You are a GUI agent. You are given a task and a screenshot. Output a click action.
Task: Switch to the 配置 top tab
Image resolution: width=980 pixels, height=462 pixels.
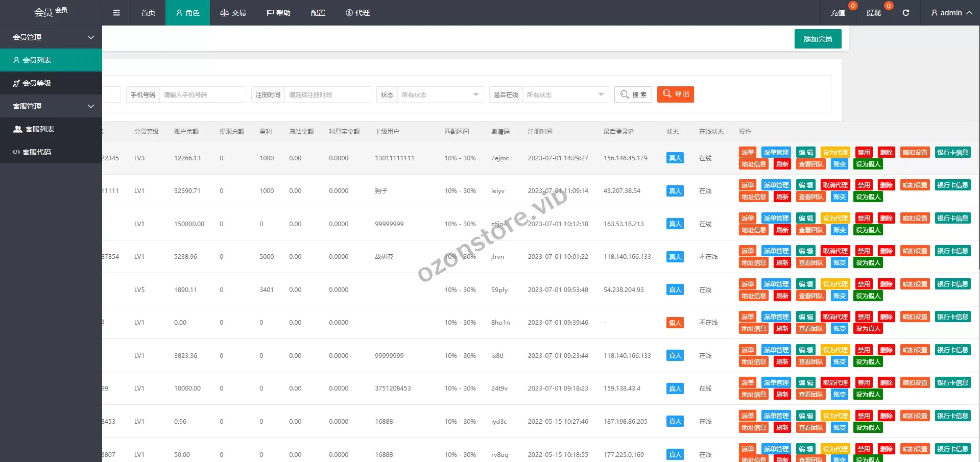pyautogui.click(x=318, y=13)
